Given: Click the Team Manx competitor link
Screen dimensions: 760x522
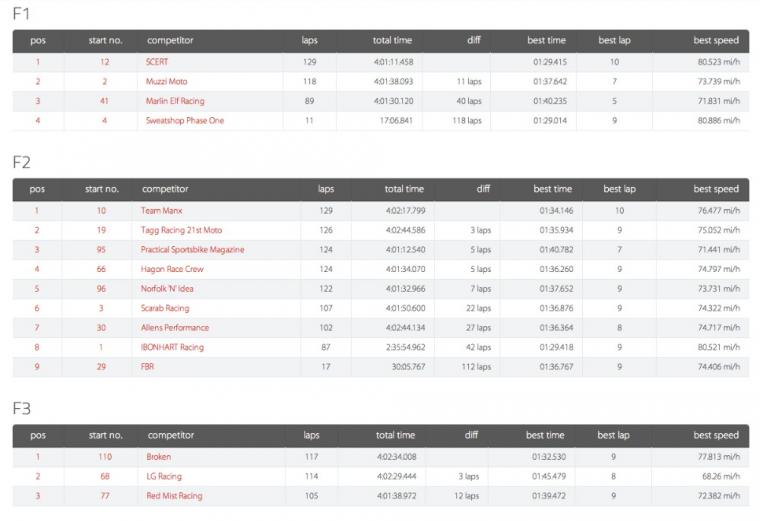Looking at the screenshot, I should (x=163, y=210).
